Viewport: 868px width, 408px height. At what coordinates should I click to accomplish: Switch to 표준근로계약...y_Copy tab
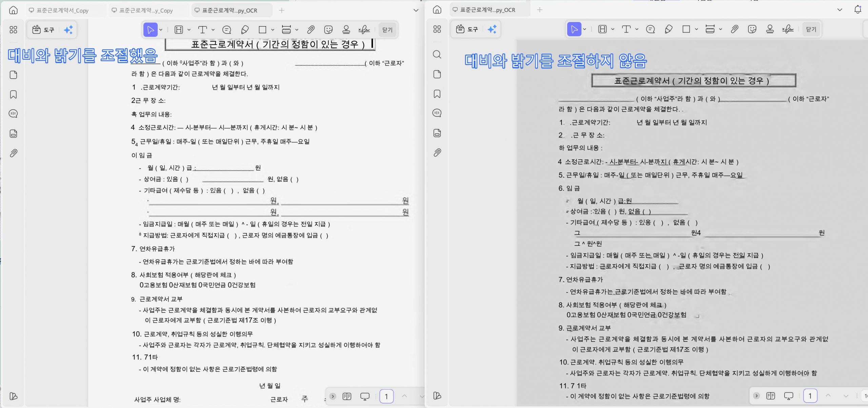point(146,10)
